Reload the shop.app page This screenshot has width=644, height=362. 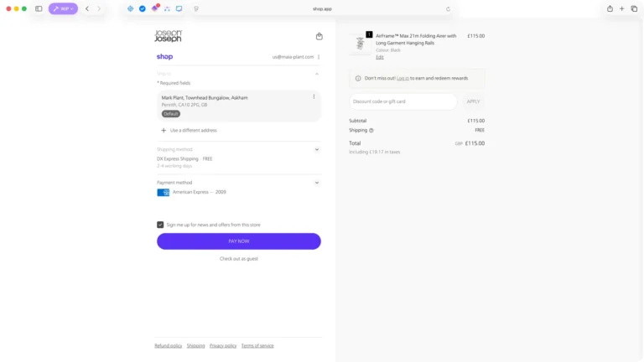448,8
